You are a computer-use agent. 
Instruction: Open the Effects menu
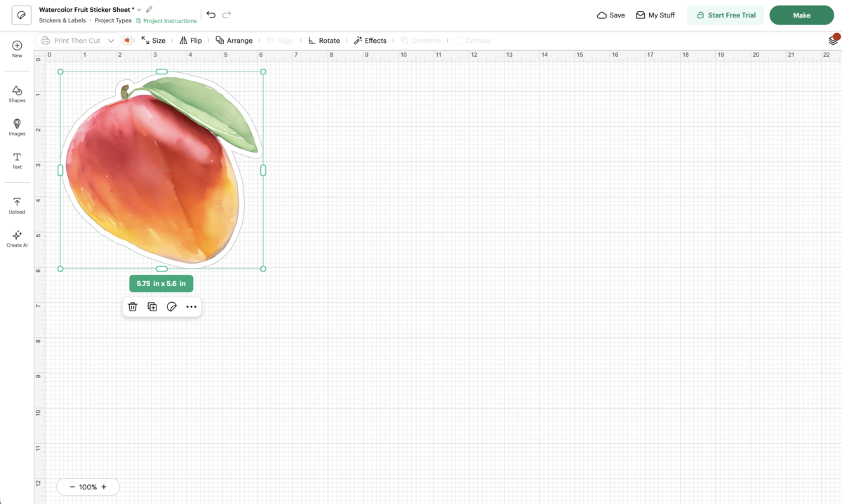click(370, 41)
